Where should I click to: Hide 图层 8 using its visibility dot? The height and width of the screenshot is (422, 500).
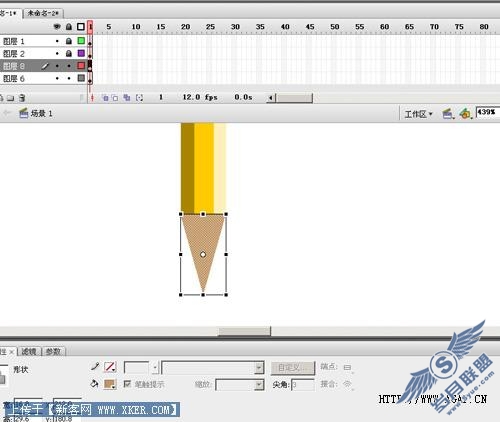[57, 66]
